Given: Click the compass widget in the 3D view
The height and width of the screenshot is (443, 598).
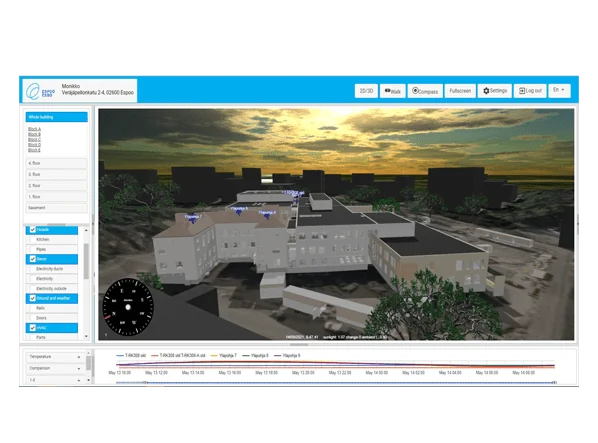Looking at the screenshot, I should (x=128, y=307).
